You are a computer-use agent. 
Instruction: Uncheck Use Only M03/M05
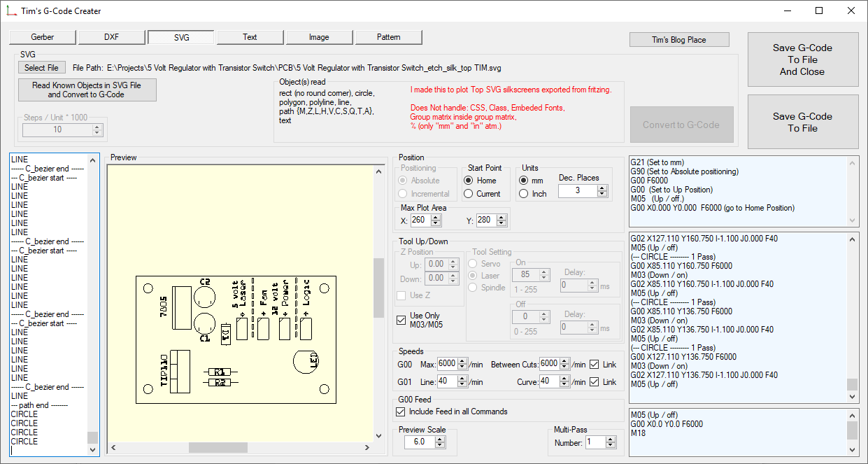pyautogui.click(x=401, y=320)
